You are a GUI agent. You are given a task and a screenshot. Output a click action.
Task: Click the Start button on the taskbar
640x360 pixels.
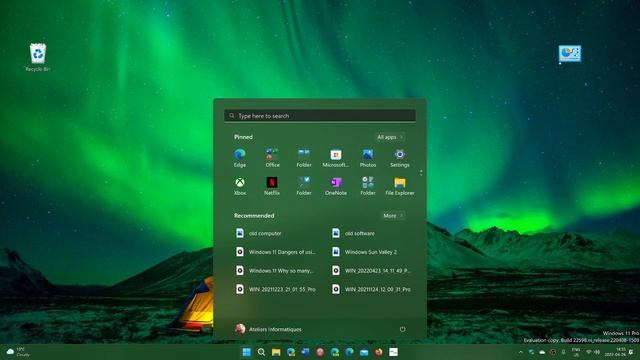[x=247, y=352]
